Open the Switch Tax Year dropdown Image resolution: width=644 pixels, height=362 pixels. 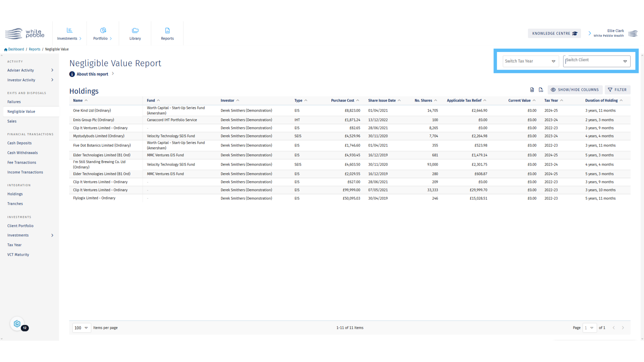[530, 61]
